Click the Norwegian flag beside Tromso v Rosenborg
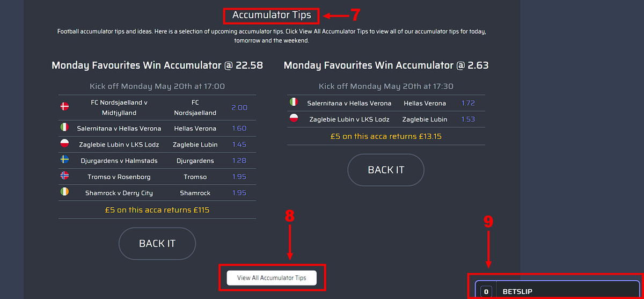This screenshot has width=644, height=299. point(64,177)
